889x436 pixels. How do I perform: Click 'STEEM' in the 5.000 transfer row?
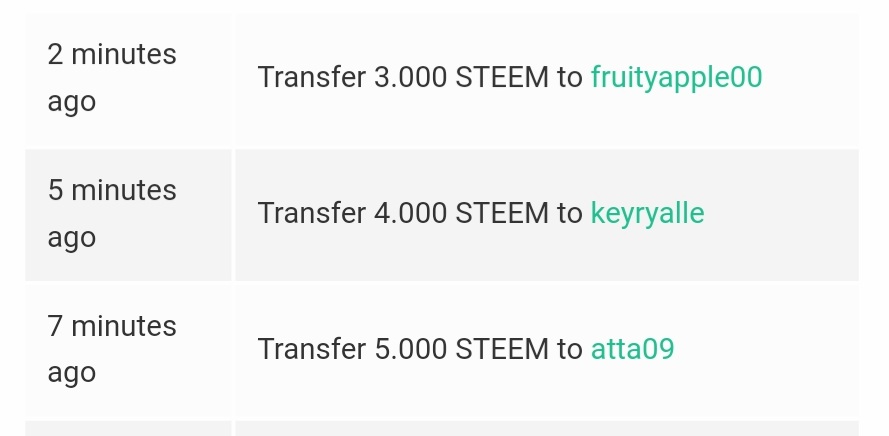502,349
